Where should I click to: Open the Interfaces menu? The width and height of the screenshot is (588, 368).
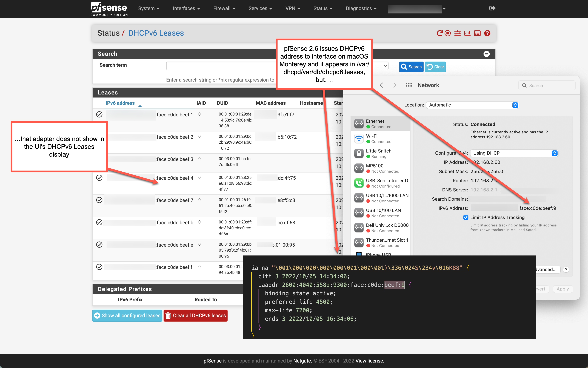(x=186, y=8)
